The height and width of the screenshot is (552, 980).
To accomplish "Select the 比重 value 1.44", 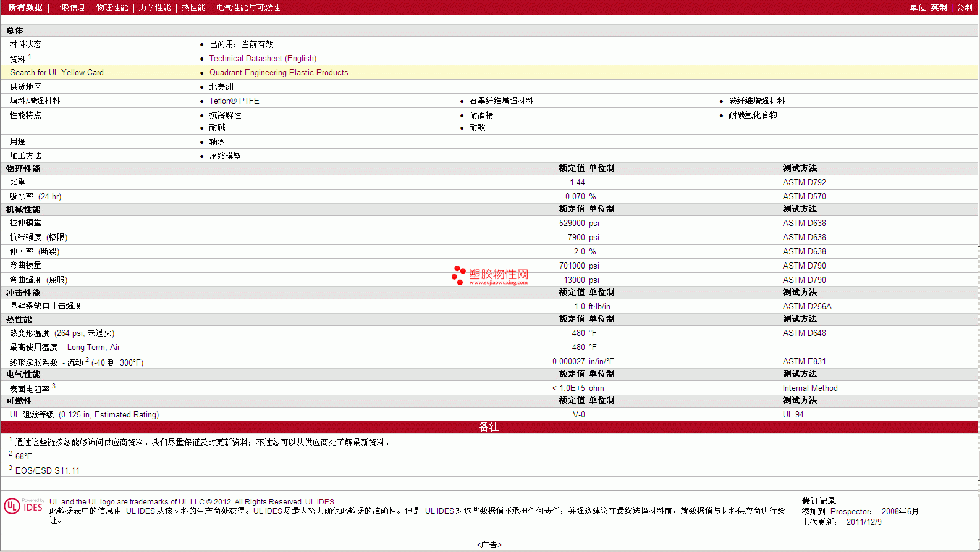I will [x=577, y=183].
